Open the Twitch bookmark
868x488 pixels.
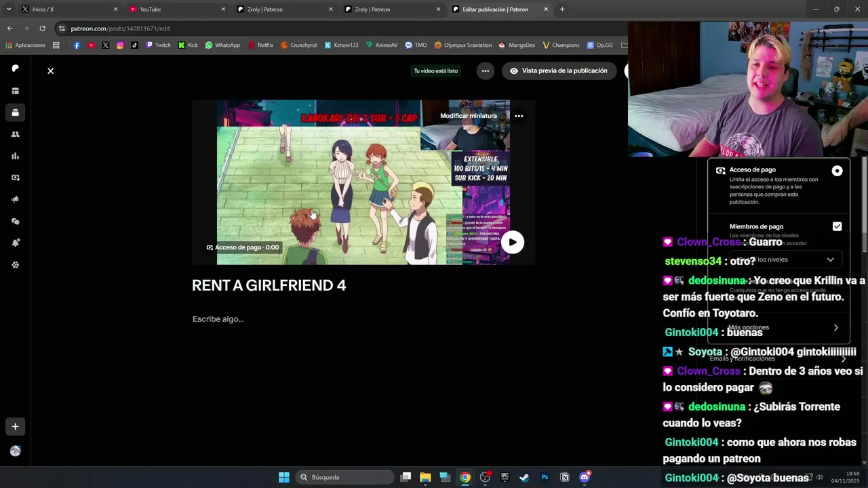pyautogui.click(x=159, y=45)
